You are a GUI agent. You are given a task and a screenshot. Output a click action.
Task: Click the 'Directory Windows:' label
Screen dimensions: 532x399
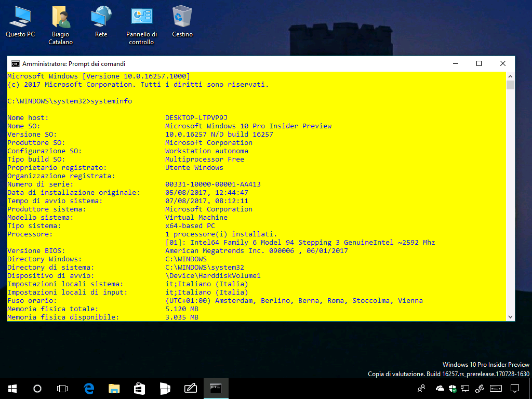[x=45, y=259]
